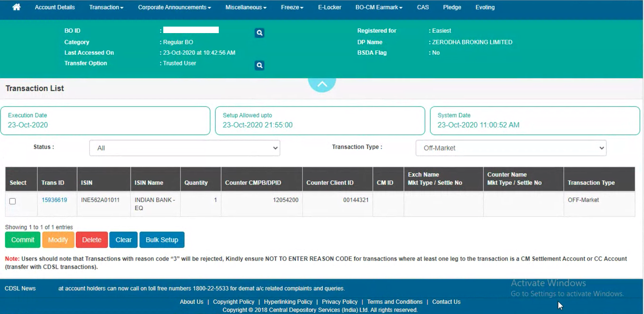Open the Miscellaneous dropdown menu
Screen dimensions: 644x314
click(245, 7)
